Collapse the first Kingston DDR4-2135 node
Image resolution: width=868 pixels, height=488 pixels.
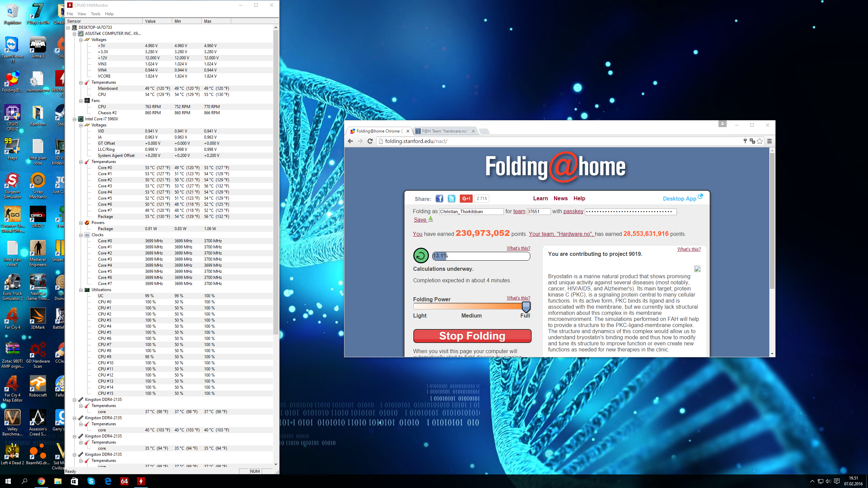point(75,400)
